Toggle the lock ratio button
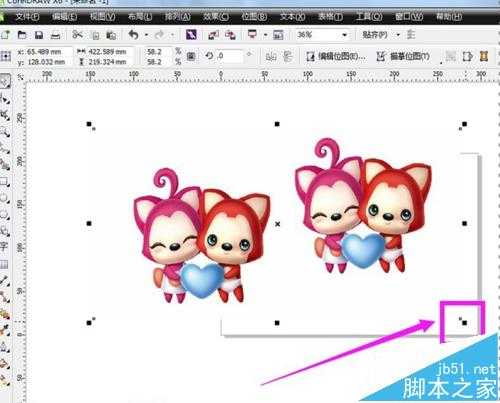The width and height of the screenshot is (500, 403). [x=191, y=56]
